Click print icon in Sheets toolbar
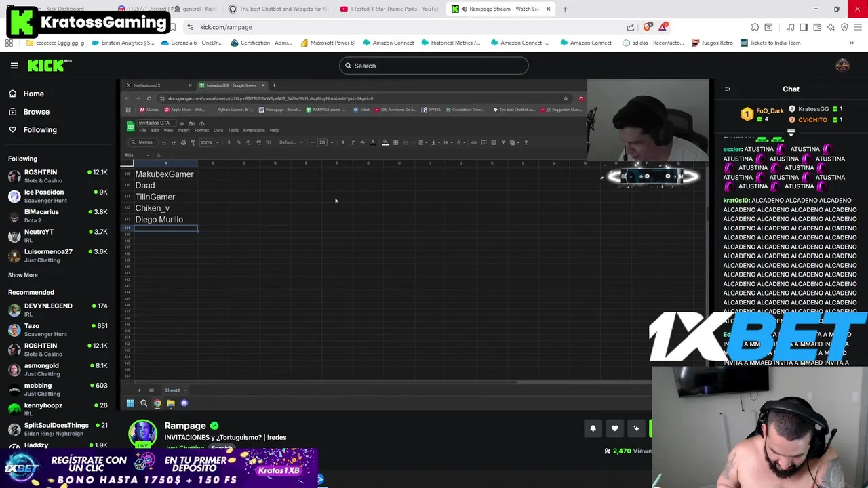Viewport: 868px width, 488px height. coord(183,142)
